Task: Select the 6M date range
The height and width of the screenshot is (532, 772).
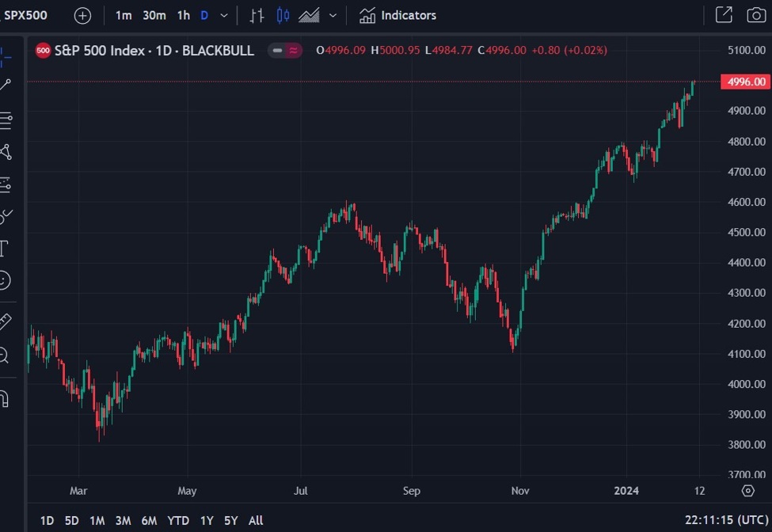Action: (x=149, y=520)
